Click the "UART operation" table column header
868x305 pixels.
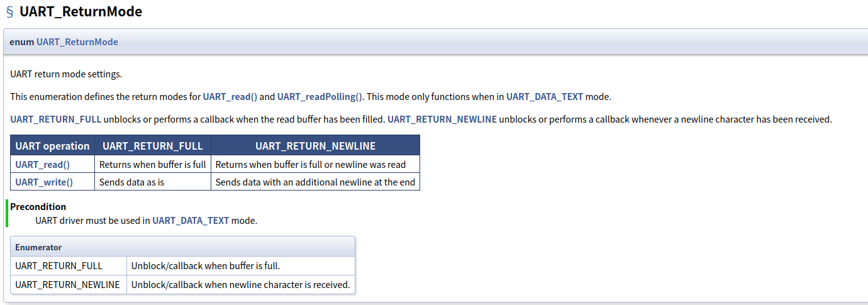coord(52,146)
